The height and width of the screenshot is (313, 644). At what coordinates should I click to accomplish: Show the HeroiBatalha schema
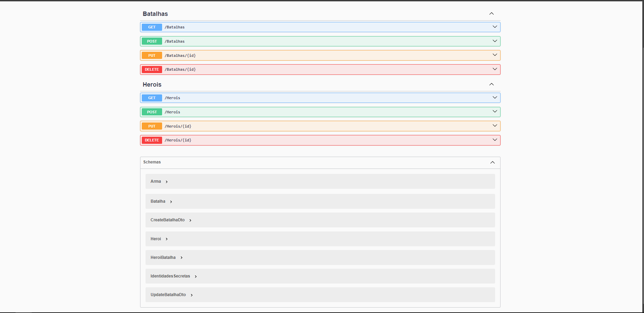[181, 258]
